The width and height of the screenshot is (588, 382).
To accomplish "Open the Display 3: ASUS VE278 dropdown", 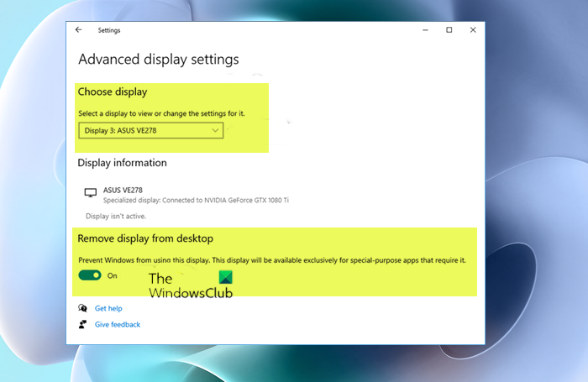I will pyautogui.click(x=151, y=130).
